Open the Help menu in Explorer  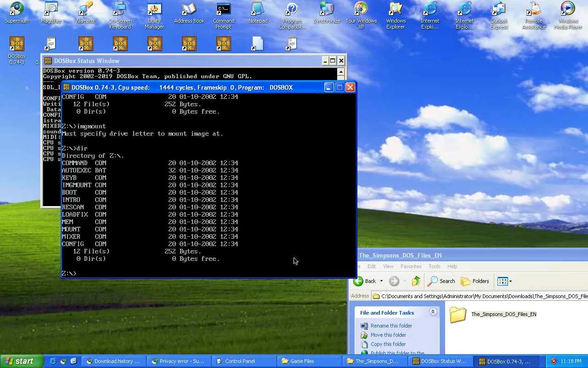(452, 266)
